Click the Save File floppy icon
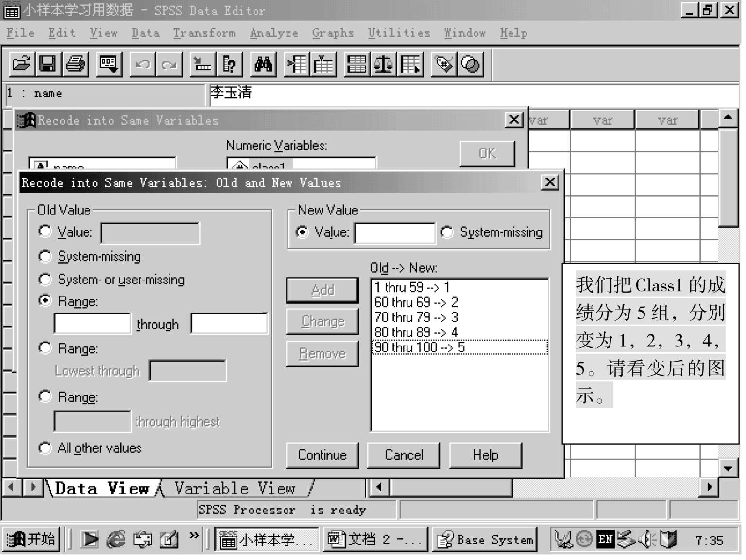The image size is (746, 560). (48, 64)
